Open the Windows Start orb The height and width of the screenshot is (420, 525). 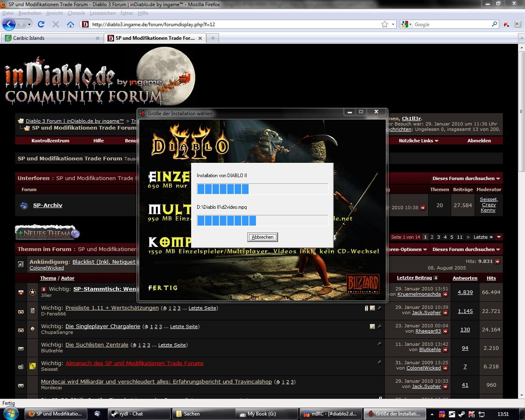click(11, 413)
